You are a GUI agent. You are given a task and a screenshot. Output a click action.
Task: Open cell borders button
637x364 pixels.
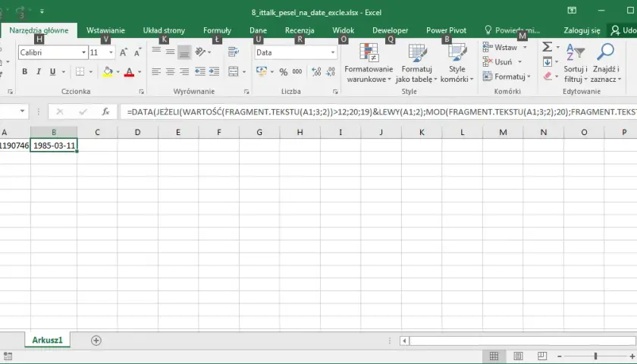pyautogui.click(x=80, y=71)
